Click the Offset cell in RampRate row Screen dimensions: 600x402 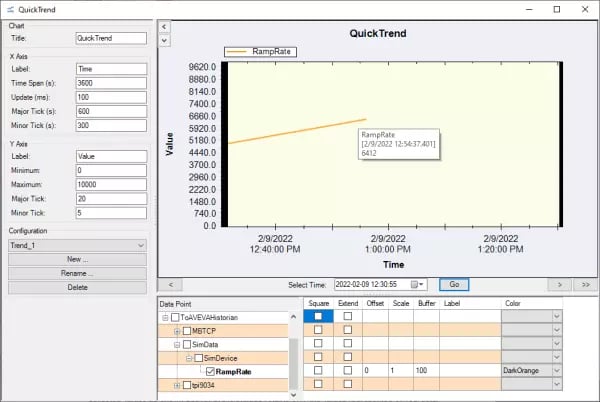click(x=375, y=371)
